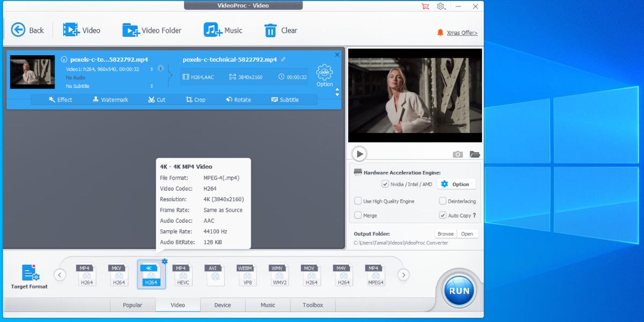Viewport: 644px width, 322px height.
Task: Select the MP4 HEVC format
Action: click(183, 275)
